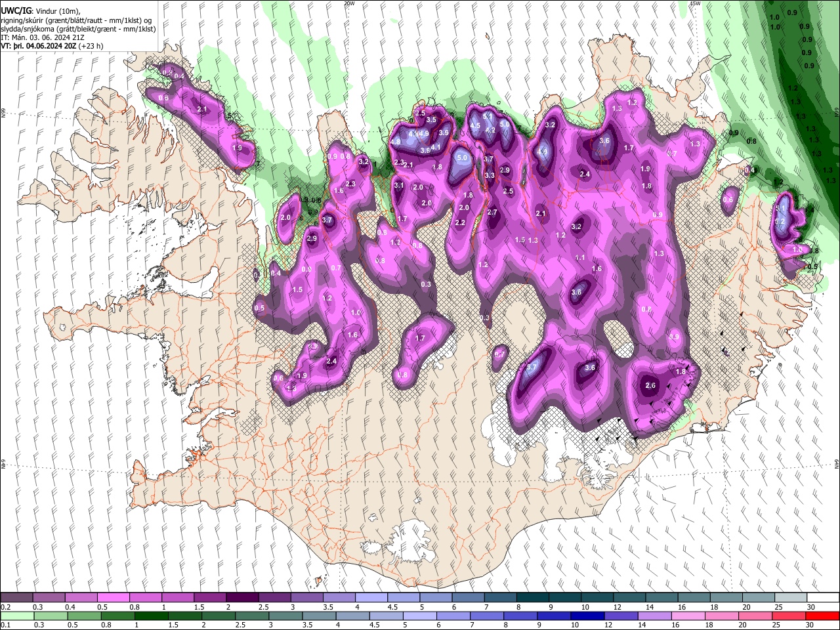Click the '0.1' label in the legend
Screen dimensions: 840x630
point(6,625)
